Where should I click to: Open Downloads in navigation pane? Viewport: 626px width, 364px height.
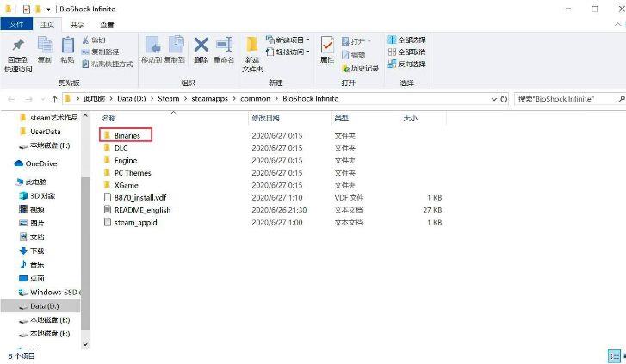pos(32,251)
